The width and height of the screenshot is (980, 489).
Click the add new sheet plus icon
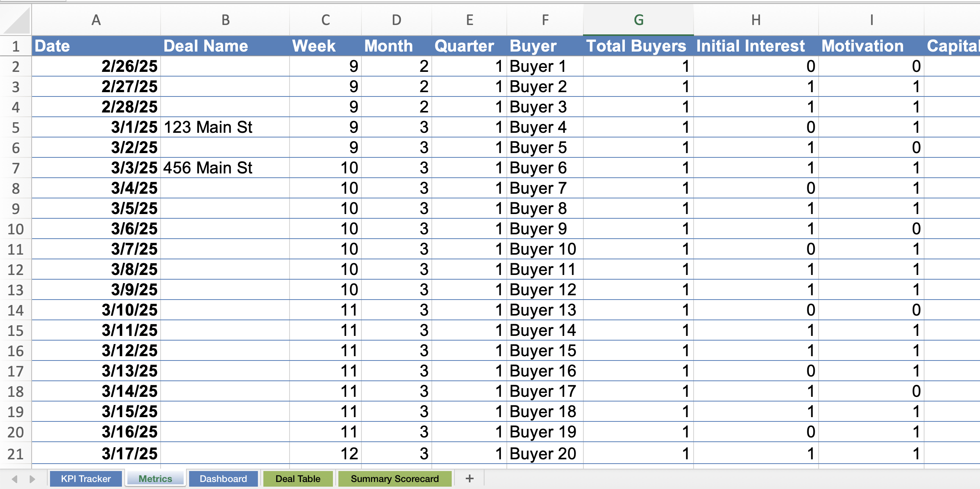(x=470, y=478)
